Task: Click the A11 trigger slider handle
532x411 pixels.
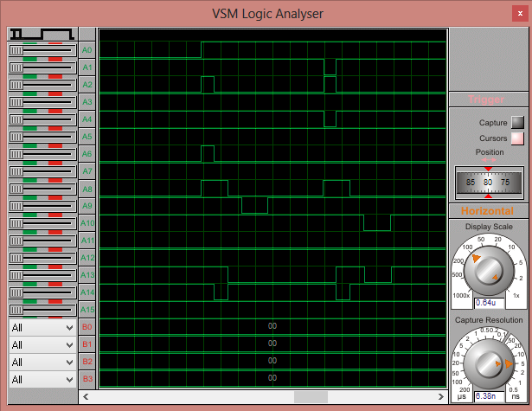Action: point(16,241)
